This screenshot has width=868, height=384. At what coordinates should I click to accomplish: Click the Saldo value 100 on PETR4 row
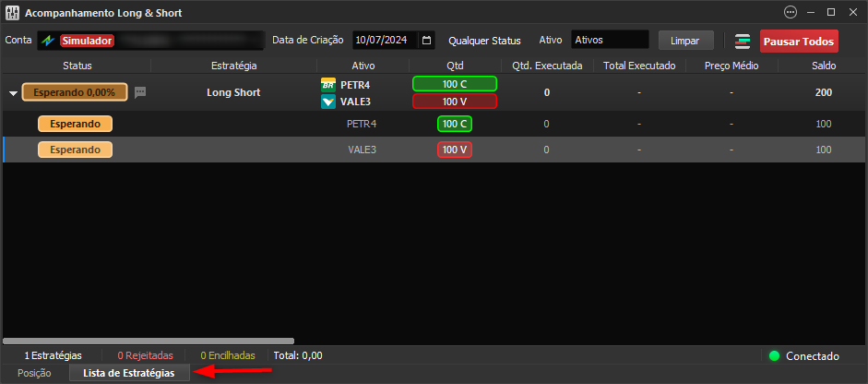pyautogui.click(x=823, y=124)
